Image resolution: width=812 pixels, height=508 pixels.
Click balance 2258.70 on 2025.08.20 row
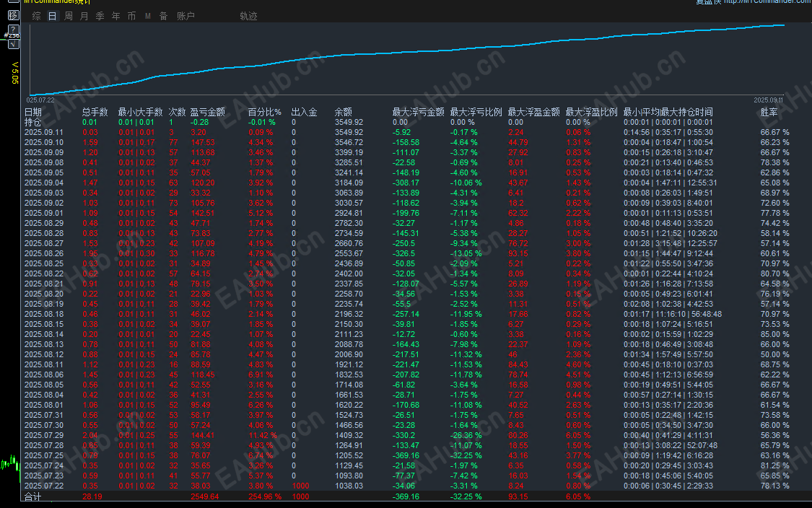click(349, 294)
